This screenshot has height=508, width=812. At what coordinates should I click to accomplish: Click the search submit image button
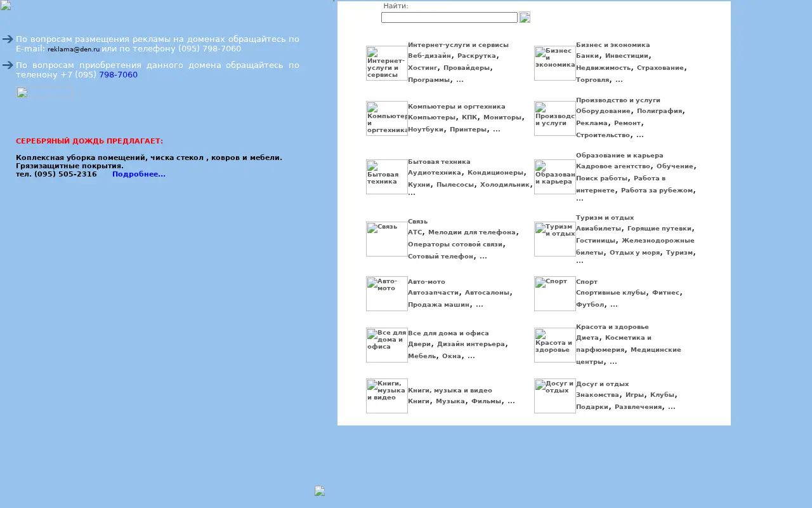pyautogui.click(x=525, y=17)
